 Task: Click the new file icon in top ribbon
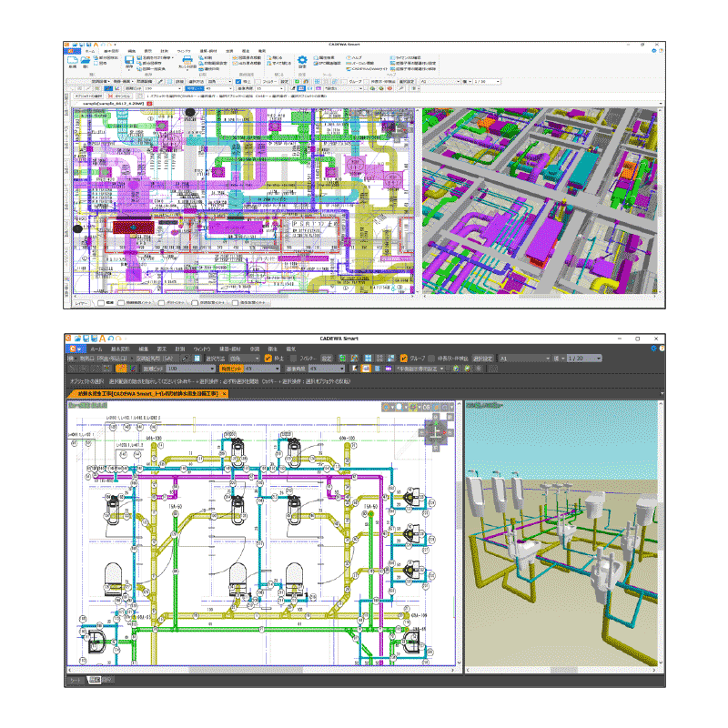click(x=71, y=60)
